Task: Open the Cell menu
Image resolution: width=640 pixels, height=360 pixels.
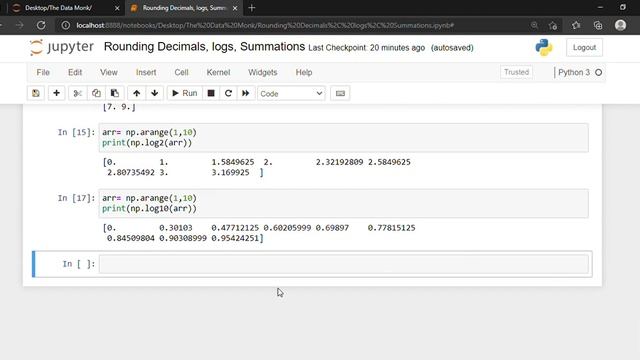Action: (181, 72)
